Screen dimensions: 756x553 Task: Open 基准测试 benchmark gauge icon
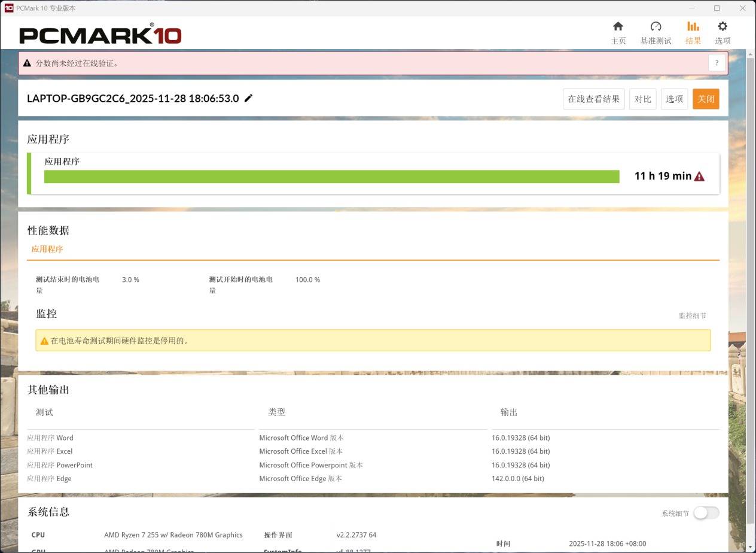point(656,27)
